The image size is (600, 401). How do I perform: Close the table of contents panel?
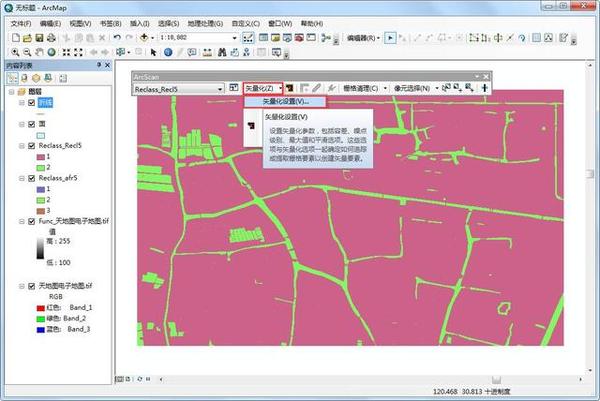[x=108, y=65]
